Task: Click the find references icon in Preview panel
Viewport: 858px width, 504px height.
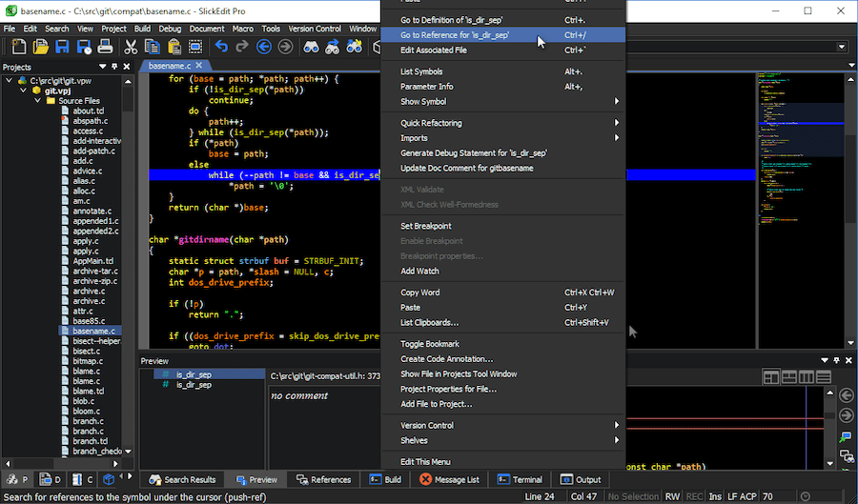Action: point(847,456)
